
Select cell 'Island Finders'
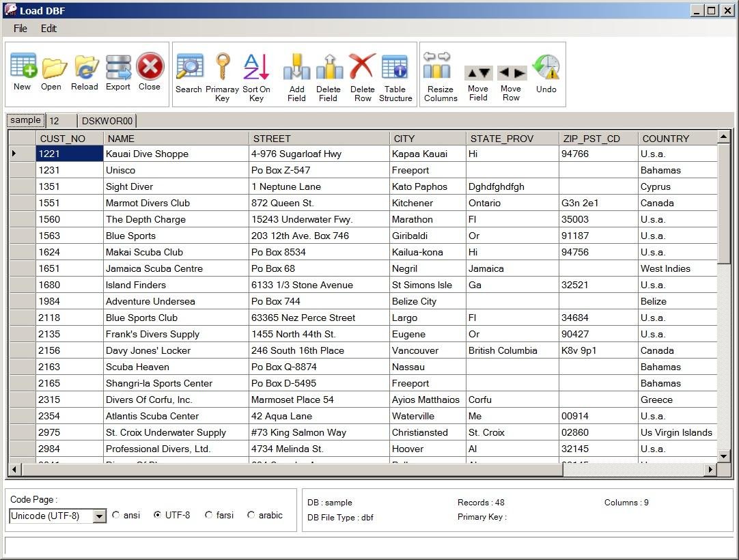coord(176,285)
